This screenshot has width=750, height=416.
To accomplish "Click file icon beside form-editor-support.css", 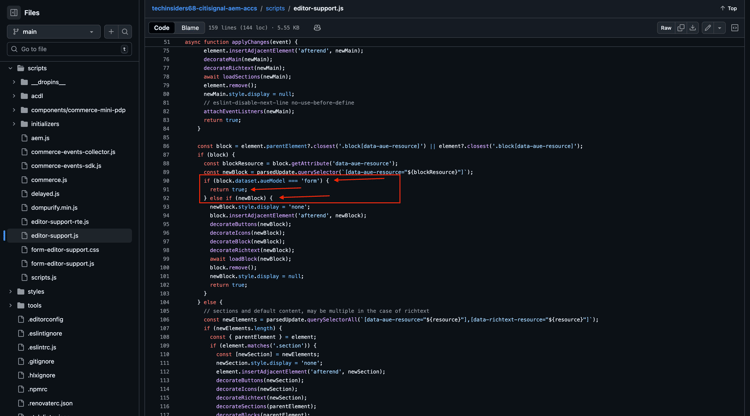I will pyautogui.click(x=24, y=250).
